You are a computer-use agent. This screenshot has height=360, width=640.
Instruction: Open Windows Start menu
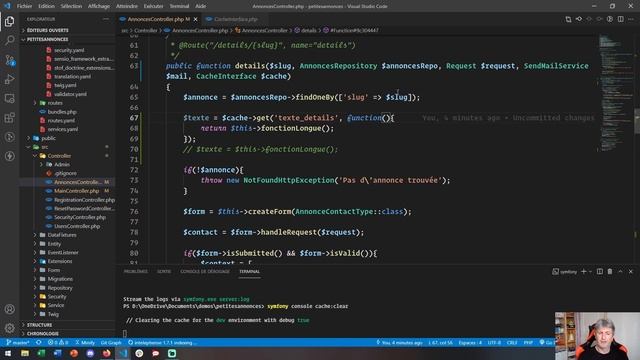[8, 353]
